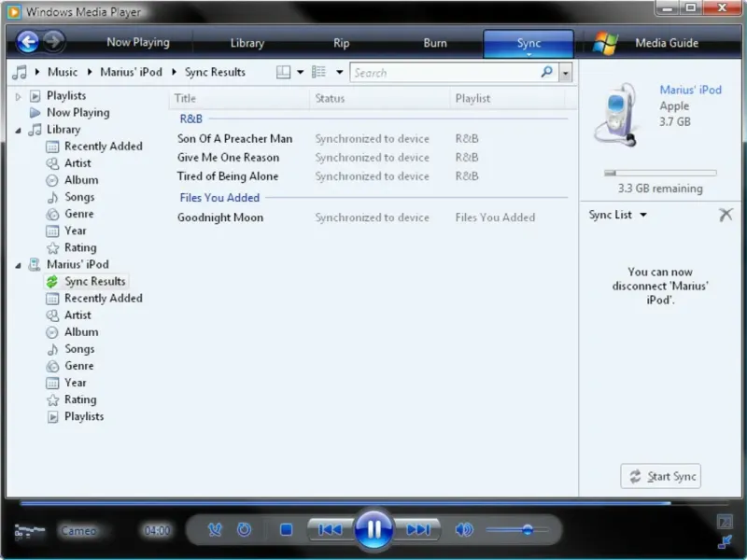Open Playlists under Marius' iPod
This screenshot has height=560, width=747.
(76, 416)
